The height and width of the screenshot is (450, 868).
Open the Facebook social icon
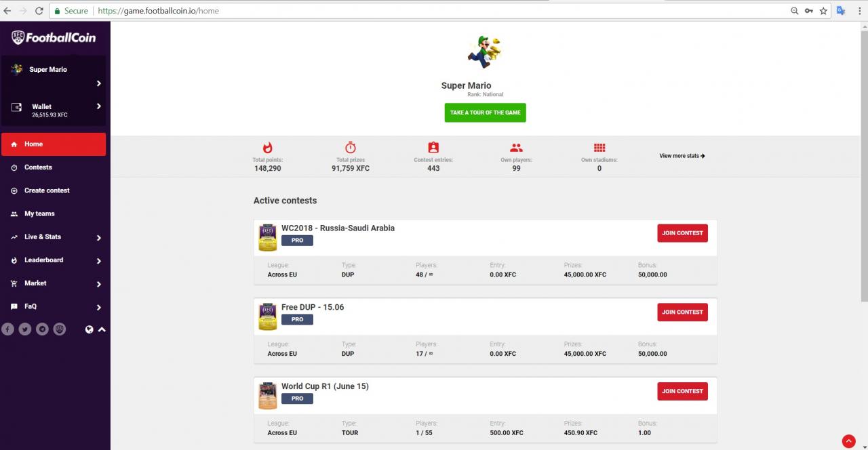click(7, 329)
